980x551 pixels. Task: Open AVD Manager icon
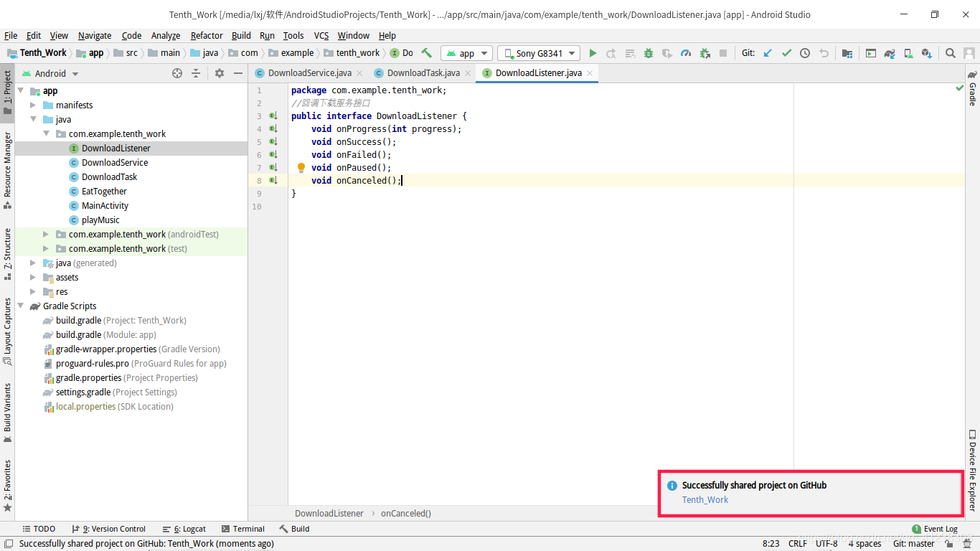tap(908, 53)
